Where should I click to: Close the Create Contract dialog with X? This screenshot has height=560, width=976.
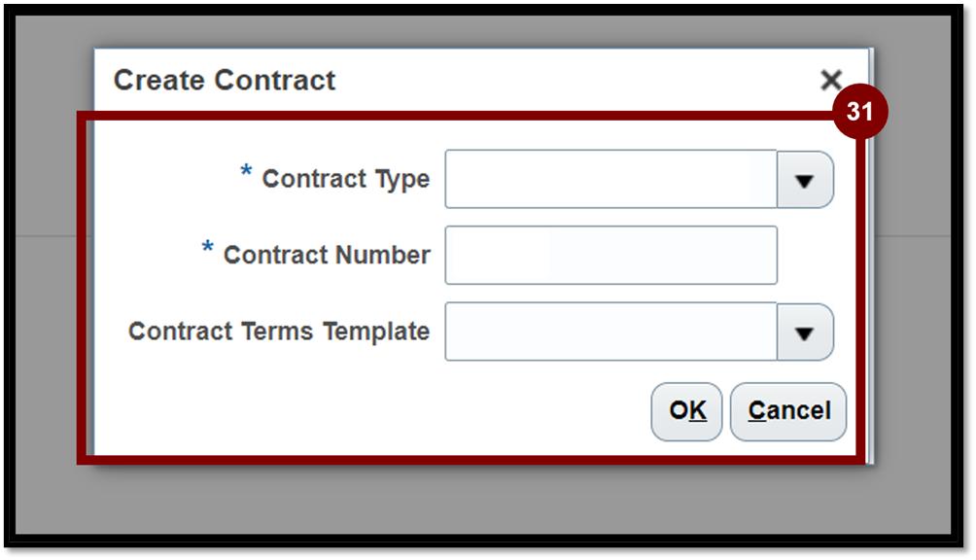pyautogui.click(x=830, y=80)
